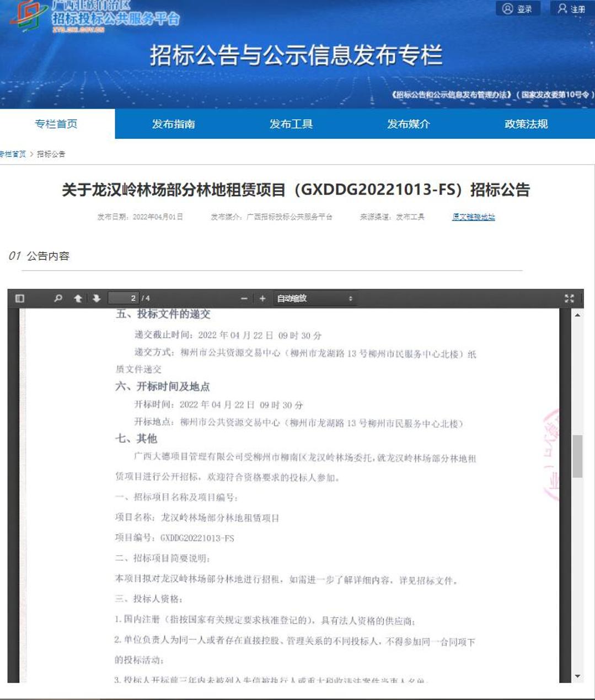Enter PDF presentation fullscreen mode
The width and height of the screenshot is (595, 700).
click(570, 298)
